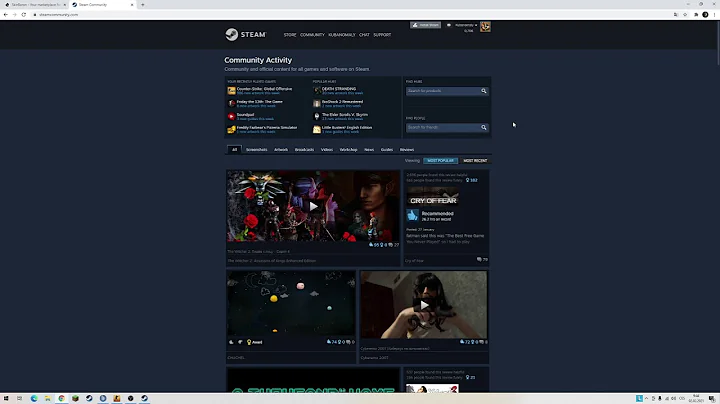720x404 pixels.
Task: Select MOST RECENT viewing mode
Action: pyautogui.click(x=475, y=161)
